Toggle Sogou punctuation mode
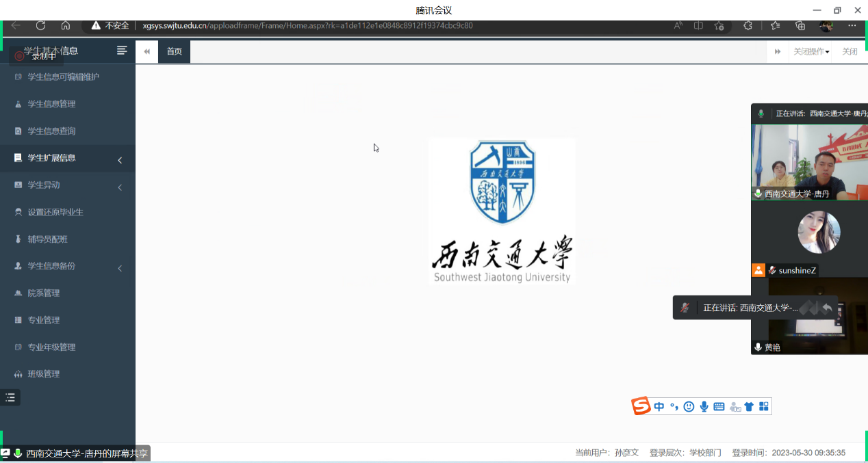This screenshot has height=463, width=868. click(x=674, y=407)
